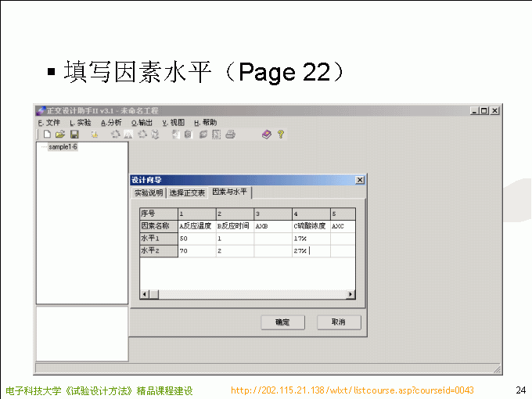Click the Open folder toolbar icon

[59, 135]
